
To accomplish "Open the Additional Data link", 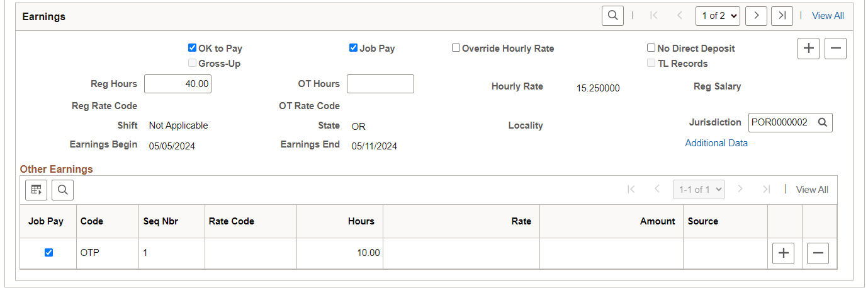I will pos(716,143).
